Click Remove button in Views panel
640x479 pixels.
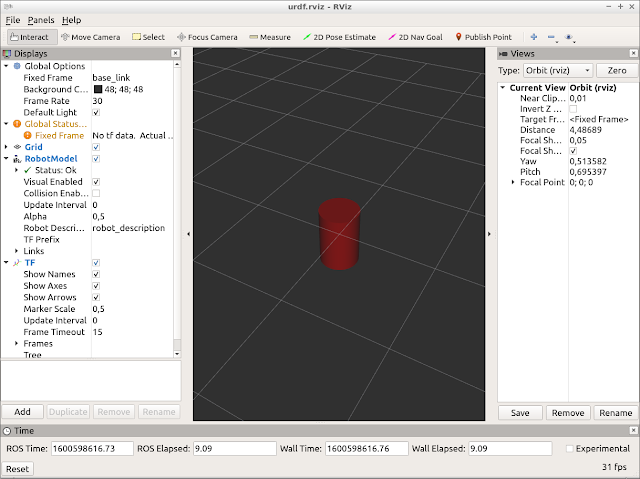tap(568, 413)
